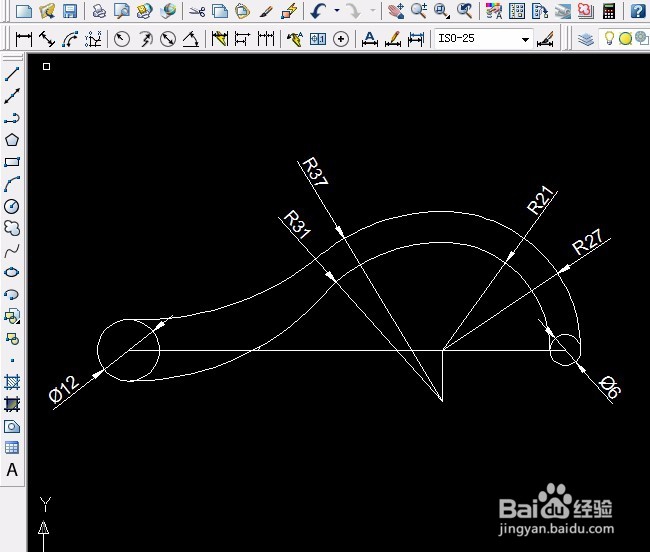Select the Polyline tool

(x=12, y=118)
